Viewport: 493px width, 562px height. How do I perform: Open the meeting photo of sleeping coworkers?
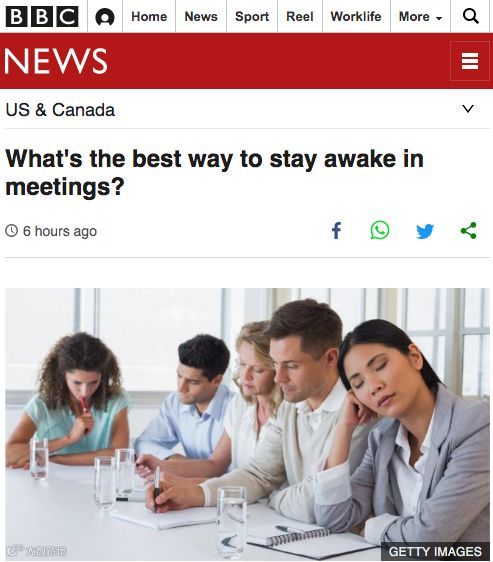click(247, 424)
